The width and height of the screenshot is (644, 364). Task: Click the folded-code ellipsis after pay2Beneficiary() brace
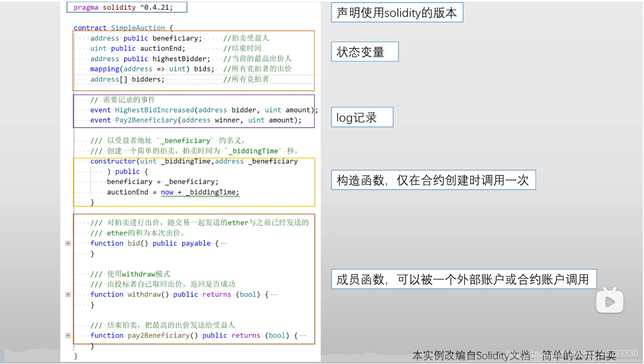pos(303,336)
